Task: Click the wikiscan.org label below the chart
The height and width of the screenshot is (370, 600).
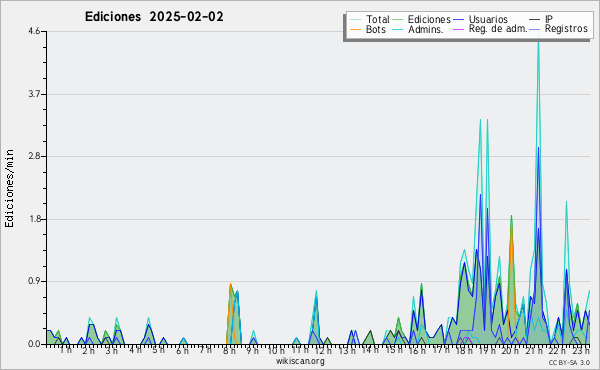Action: [300, 361]
